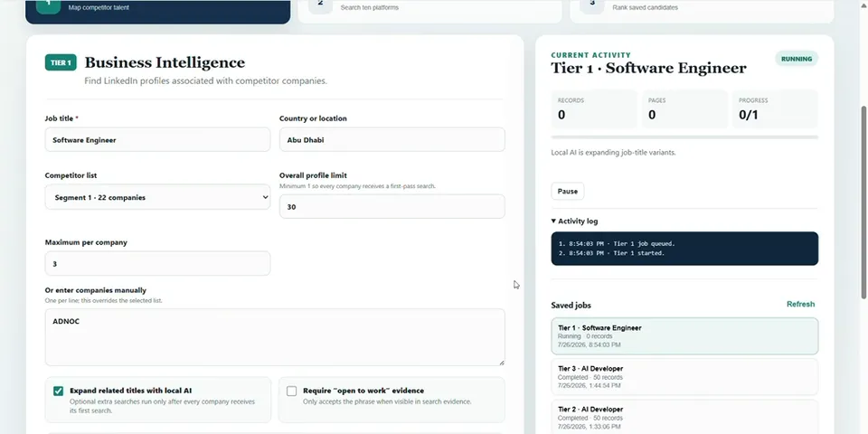Click the 'Tier 1 started' log line

coord(611,253)
